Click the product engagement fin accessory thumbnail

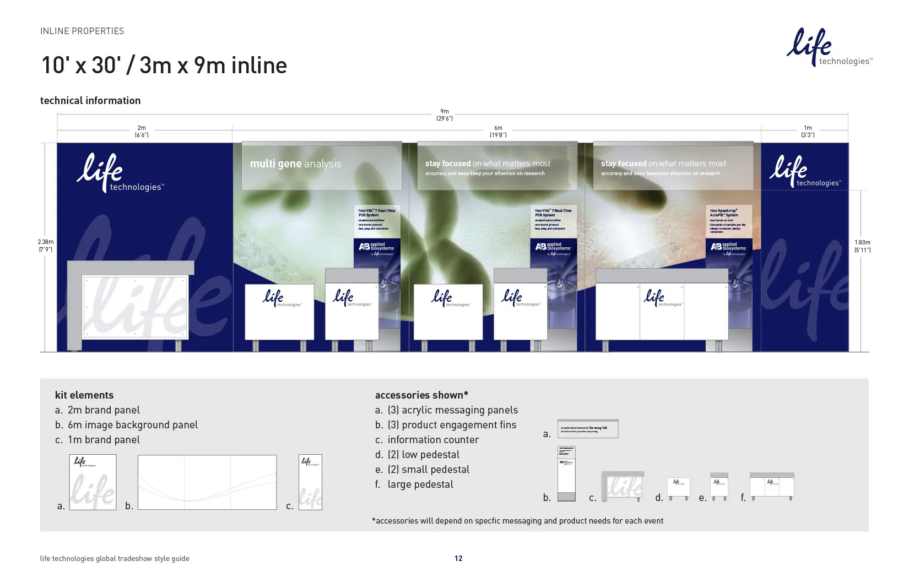[566, 473]
